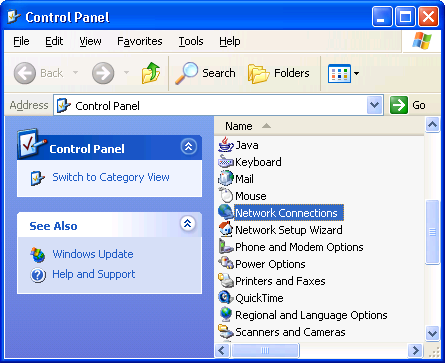This screenshot has height=363, width=445.
Task: Click the Help and Support question icon
Action: point(38,275)
